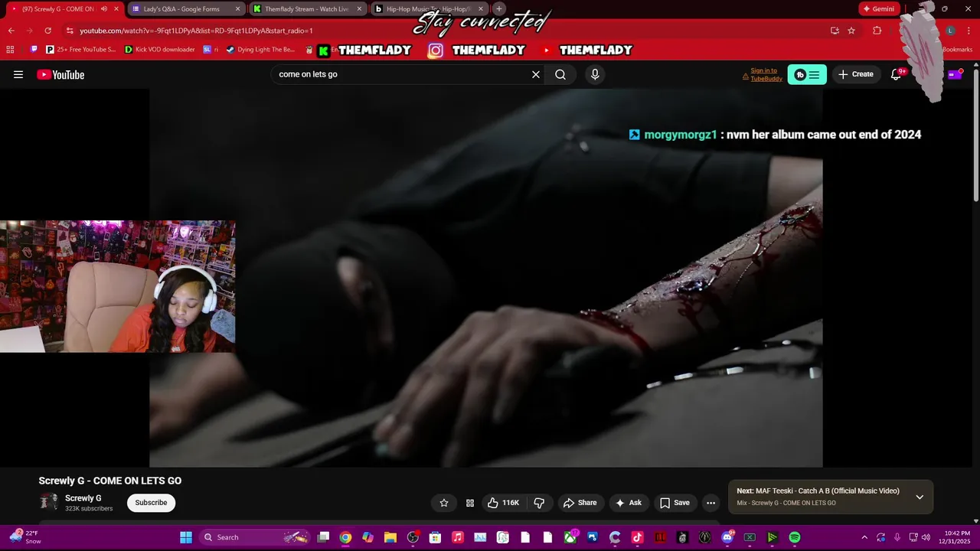Click the browser address bar URL
The height and width of the screenshot is (551, 980).
[196, 31]
